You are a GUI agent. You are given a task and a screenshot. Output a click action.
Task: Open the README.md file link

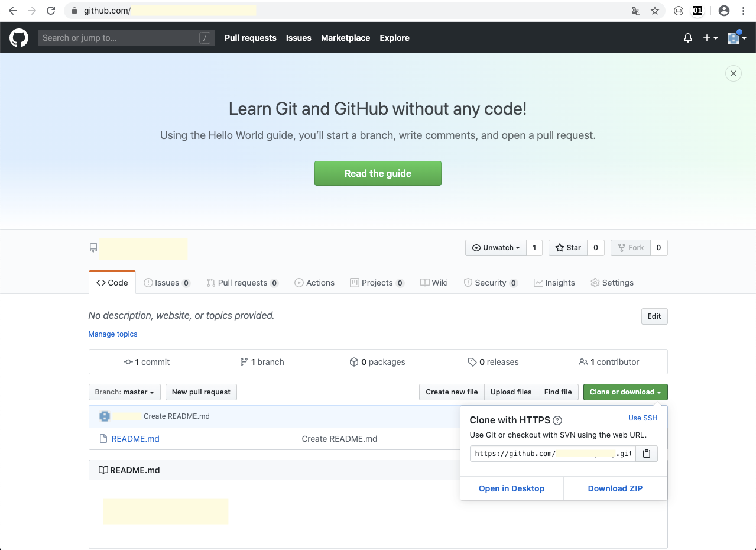coord(135,439)
